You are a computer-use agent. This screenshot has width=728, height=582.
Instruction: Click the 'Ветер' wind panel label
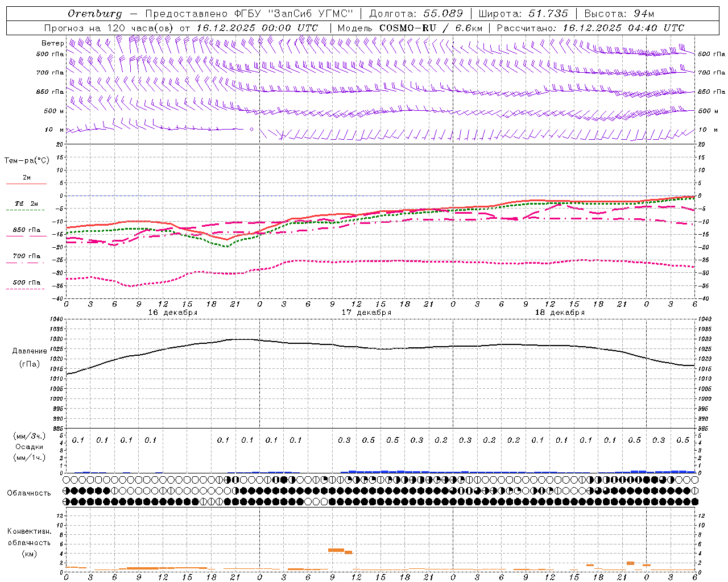[x=53, y=43]
